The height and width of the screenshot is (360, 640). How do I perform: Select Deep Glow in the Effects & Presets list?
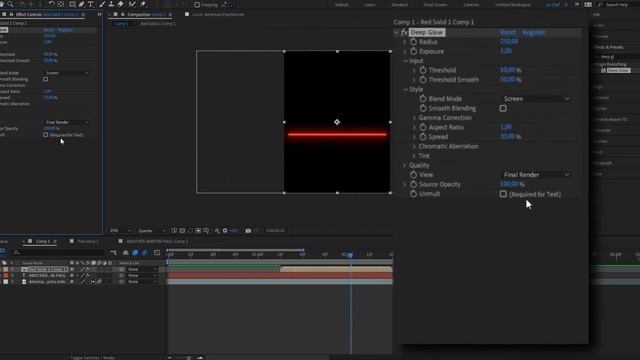click(618, 70)
